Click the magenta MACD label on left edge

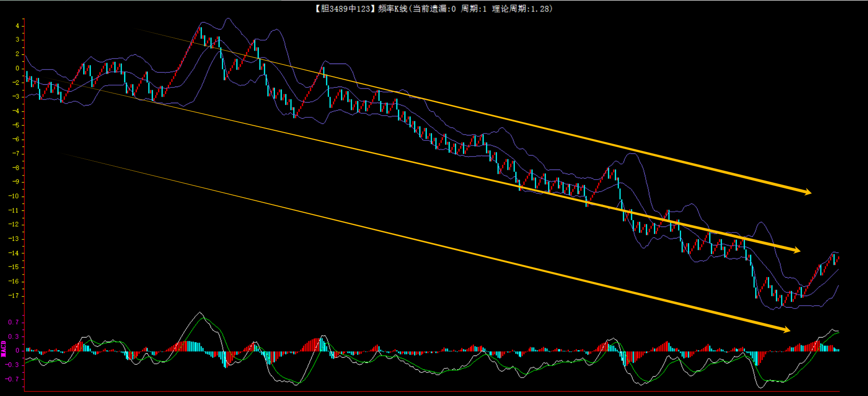4,349
